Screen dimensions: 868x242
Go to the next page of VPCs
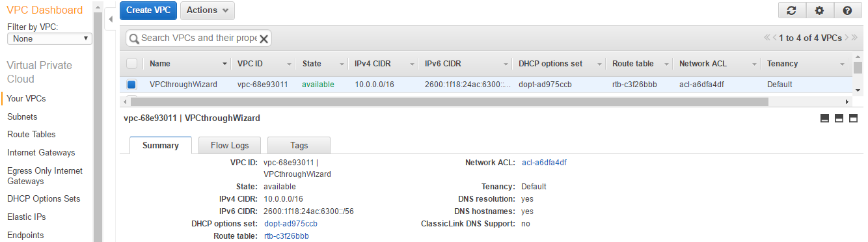(847, 38)
